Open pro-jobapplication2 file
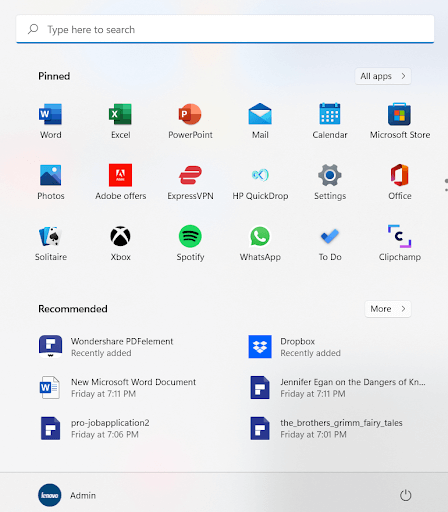Screen dimensions: 448x512 [x=94, y=429]
